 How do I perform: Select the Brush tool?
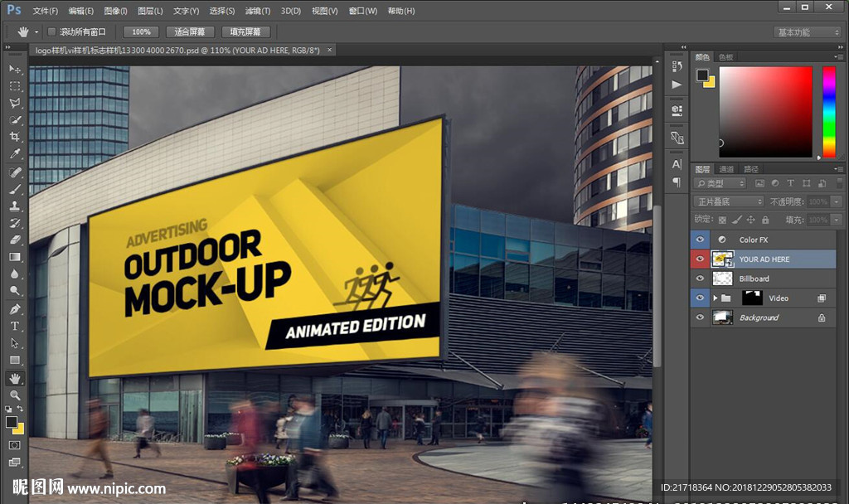coord(15,189)
